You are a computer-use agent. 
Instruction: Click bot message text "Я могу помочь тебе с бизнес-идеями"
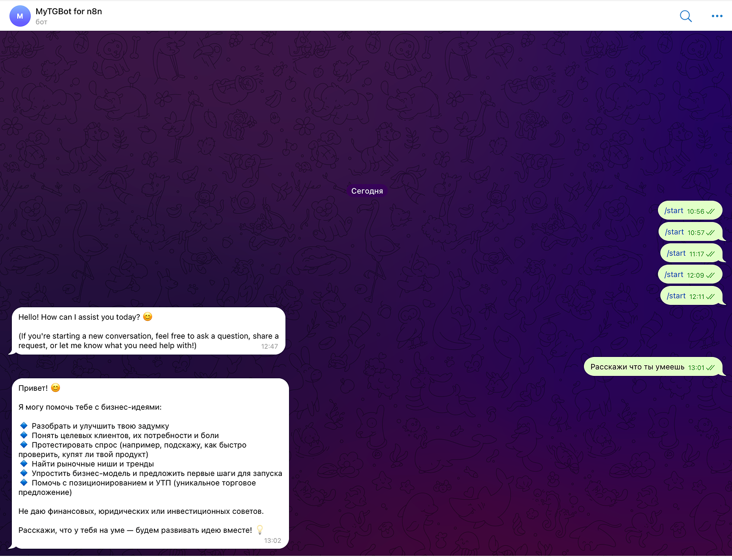[90, 407]
